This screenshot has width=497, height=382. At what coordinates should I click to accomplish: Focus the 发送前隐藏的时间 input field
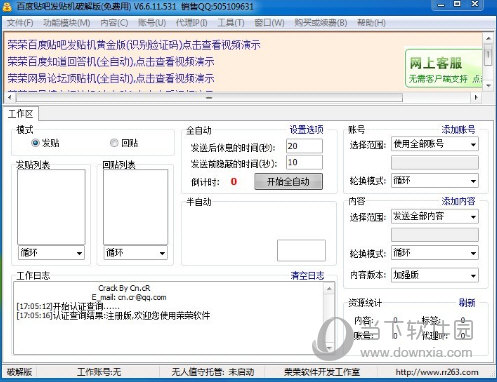(x=304, y=162)
